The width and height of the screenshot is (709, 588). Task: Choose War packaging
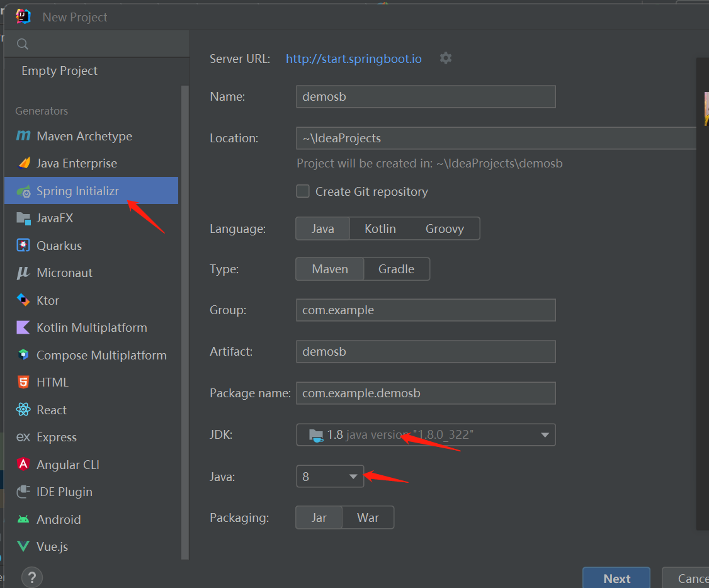click(x=368, y=517)
